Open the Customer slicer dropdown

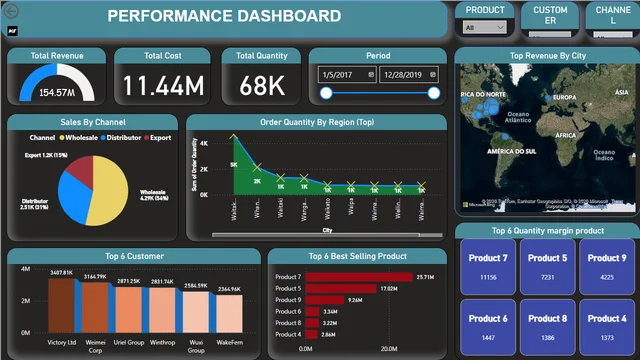(x=550, y=34)
